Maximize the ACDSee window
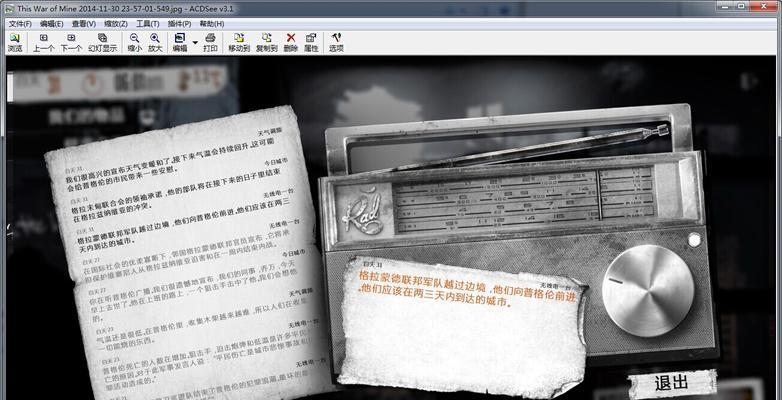The height and width of the screenshot is (400, 782). click(740, 5)
